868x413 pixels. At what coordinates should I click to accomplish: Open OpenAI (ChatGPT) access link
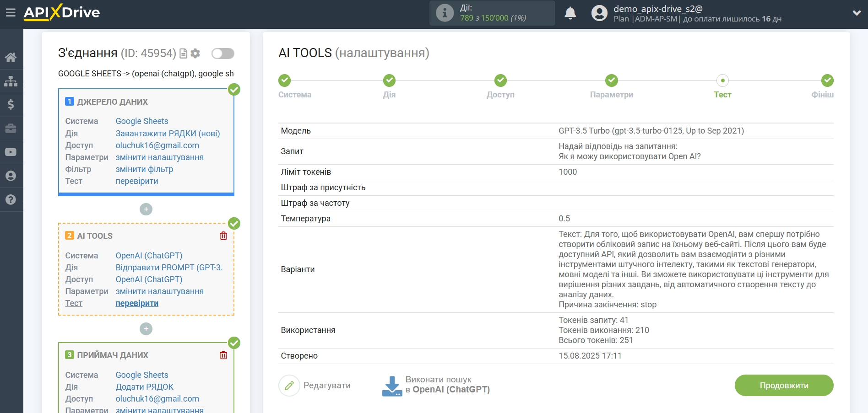[149, 279]
